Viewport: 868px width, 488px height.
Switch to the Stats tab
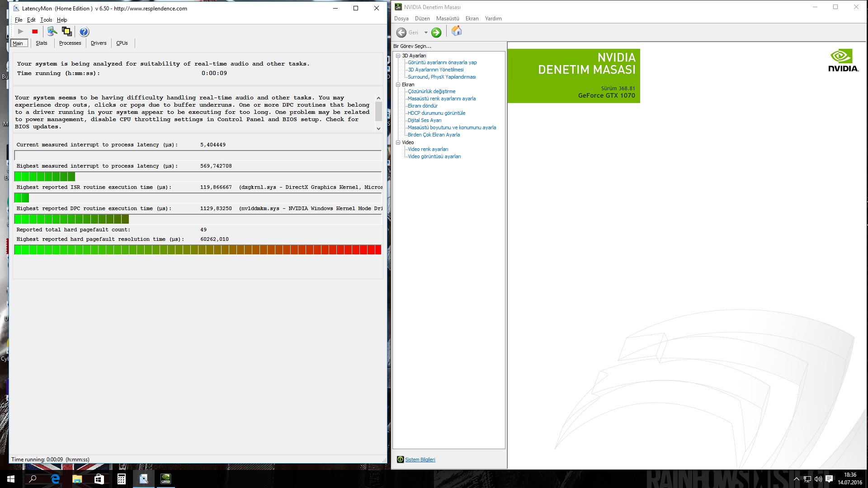[x=42, y=43]
